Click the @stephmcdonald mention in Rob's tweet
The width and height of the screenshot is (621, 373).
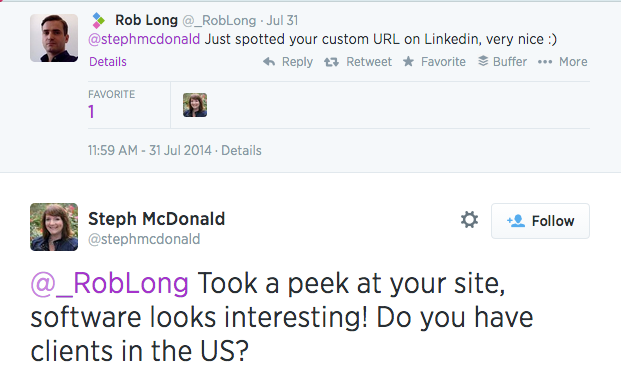(144, 39)
